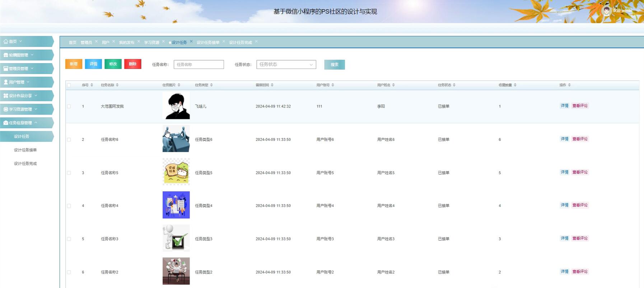Click the 轮播图管理 sidebar icon
The image size is (644, 288).
pos(6,55)
